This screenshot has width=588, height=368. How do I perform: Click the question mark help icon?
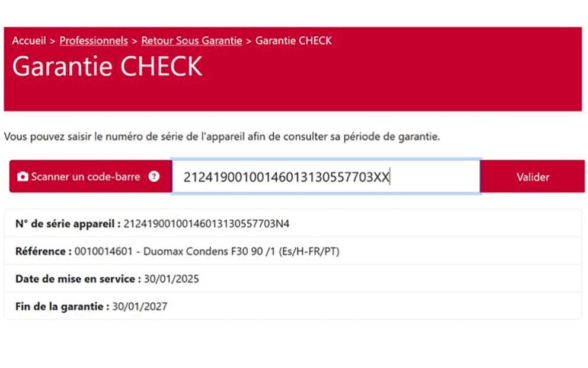point(154,177)
